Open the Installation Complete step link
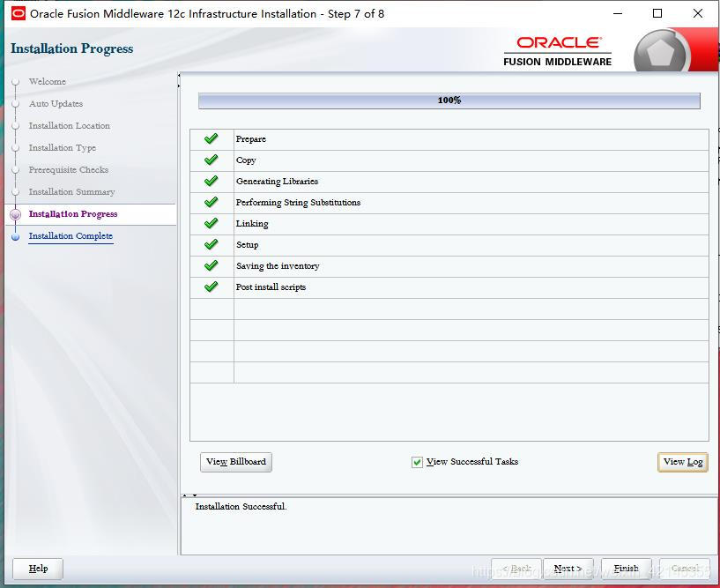 pos(71,236)
